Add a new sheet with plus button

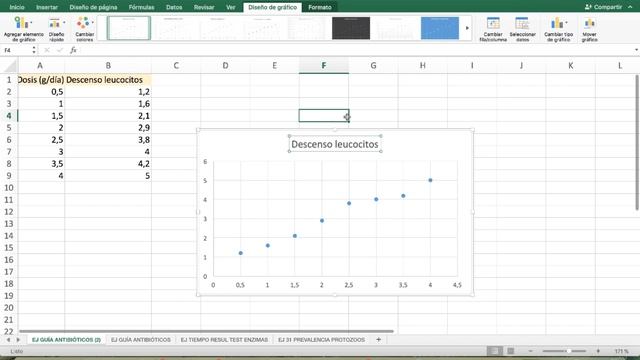click(378, 339)
